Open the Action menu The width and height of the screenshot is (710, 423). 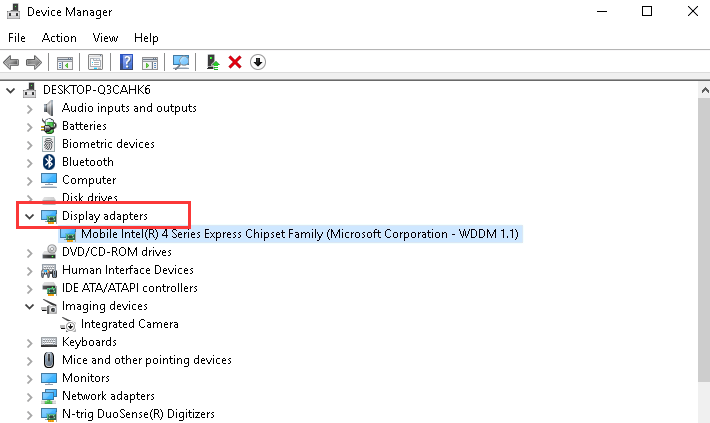coord(59,38)
